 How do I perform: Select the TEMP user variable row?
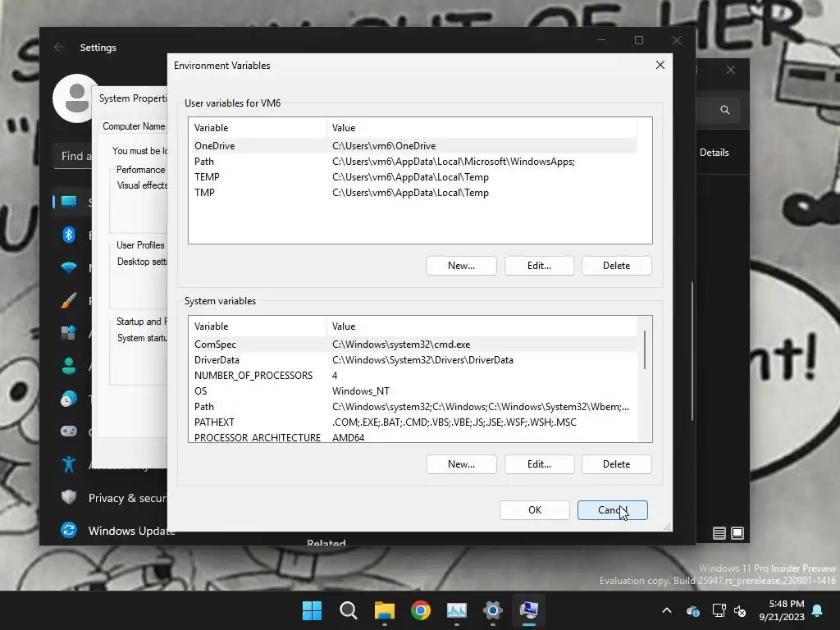point(413,177)
